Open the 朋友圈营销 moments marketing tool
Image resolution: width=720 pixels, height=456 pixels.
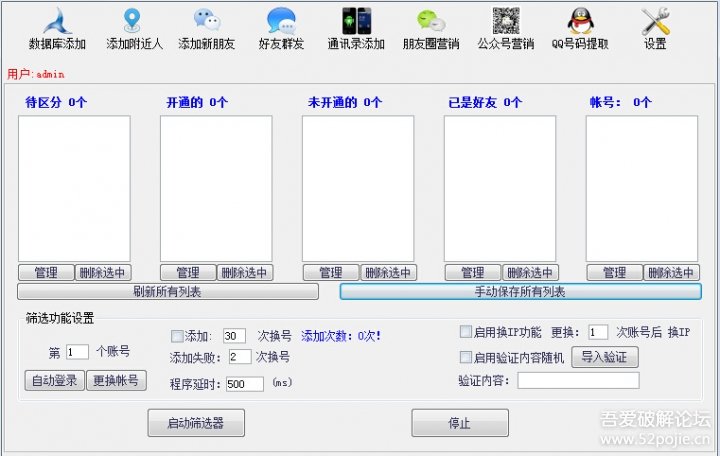point(431,29)
